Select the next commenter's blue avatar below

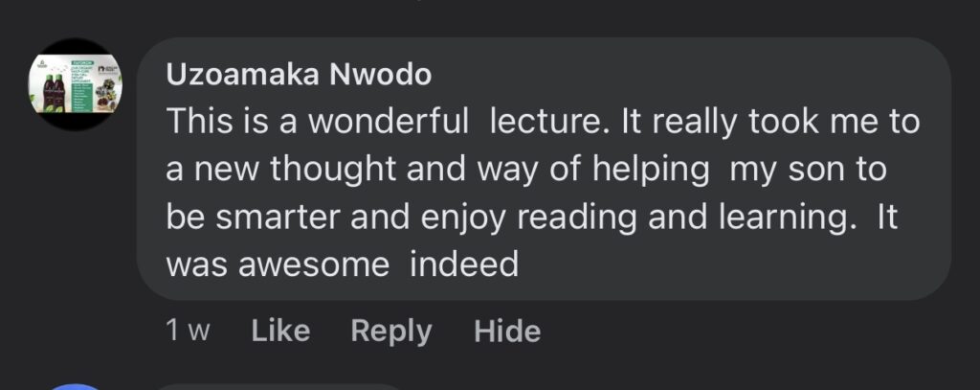[x=77, y=386]
